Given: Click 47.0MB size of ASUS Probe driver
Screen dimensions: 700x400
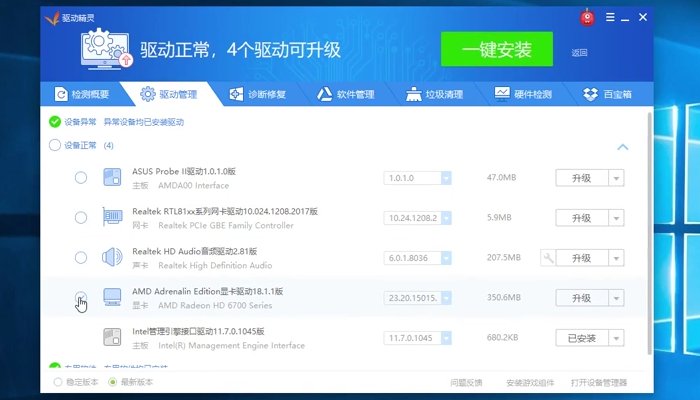Looking at the screenshot, I should coord(501,177).
